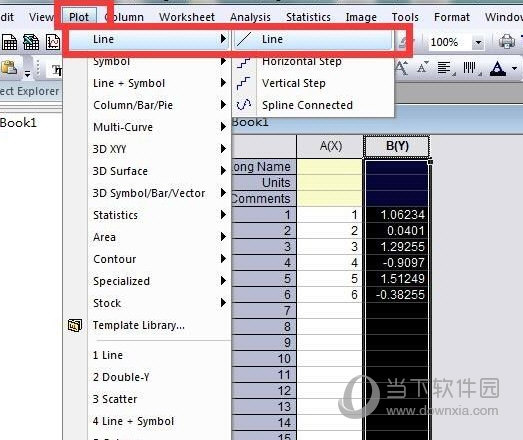This screenshot has height=440, width=523.
Task: Click the text alignment icon
Action: pos(445,68)
